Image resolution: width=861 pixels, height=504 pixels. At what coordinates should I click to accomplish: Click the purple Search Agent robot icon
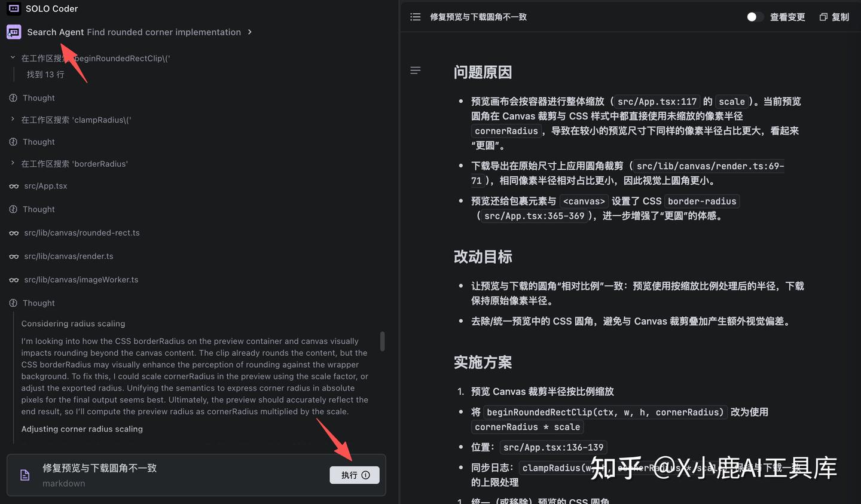[x=13, y=32]
